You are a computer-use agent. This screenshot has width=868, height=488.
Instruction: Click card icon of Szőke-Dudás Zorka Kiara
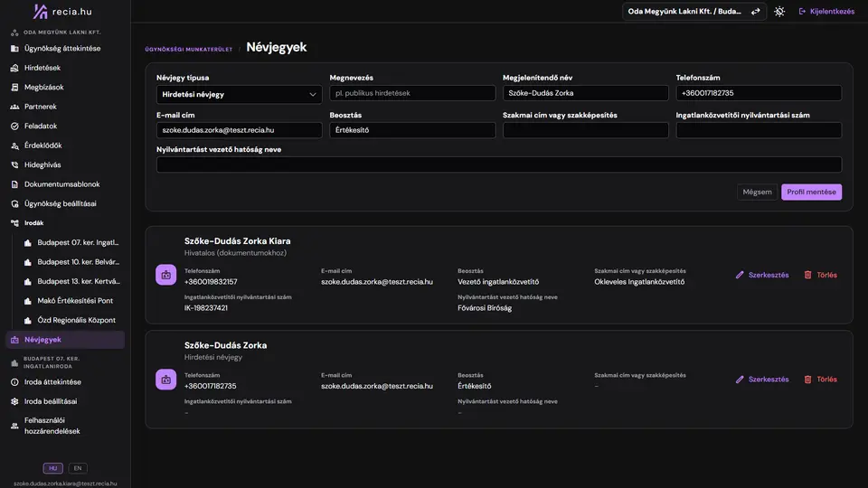click(x=166, y=275)
